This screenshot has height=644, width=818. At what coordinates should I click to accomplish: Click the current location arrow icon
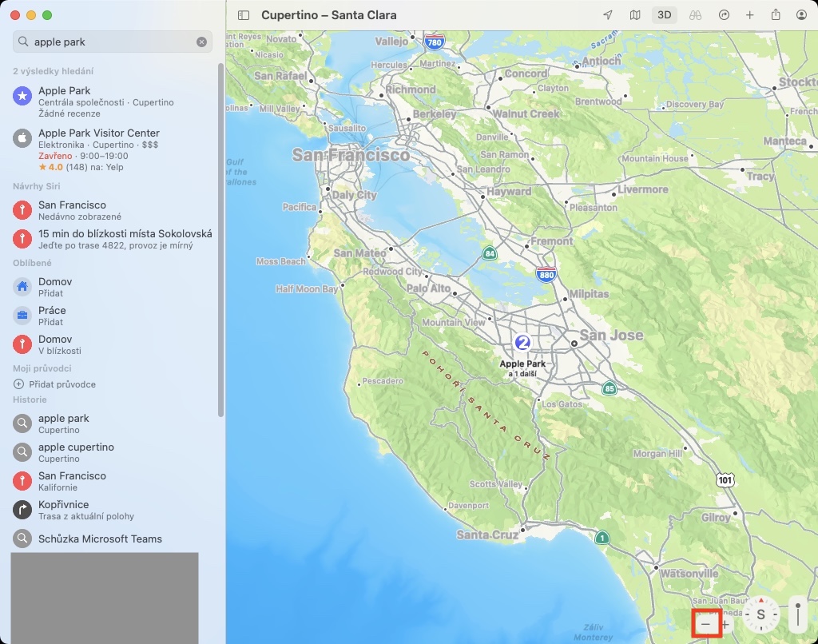(x=608, y=15)
